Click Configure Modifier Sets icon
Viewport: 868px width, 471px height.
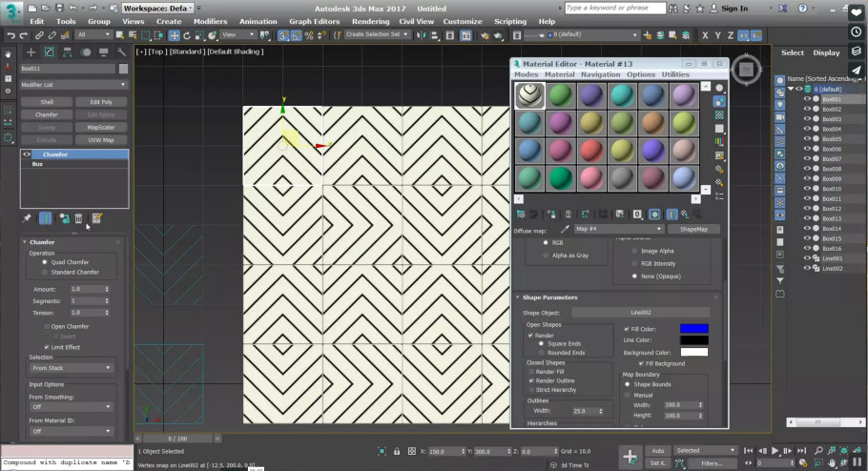pos(97,218)
